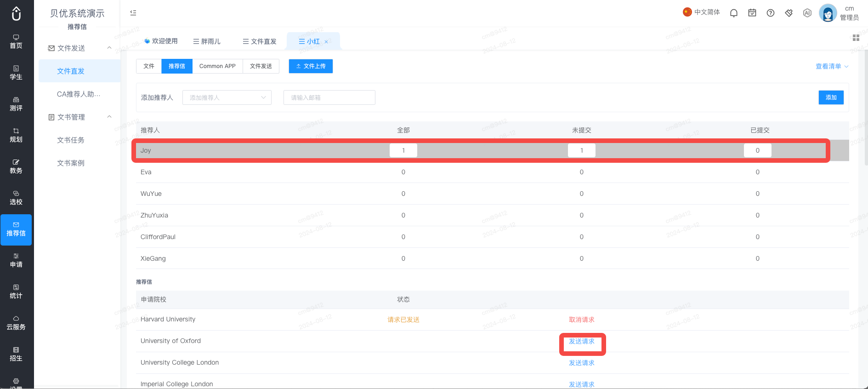Focus the 请输入邮箱 email field
Image resolution: width=868 pixels, height=389 pixels.
click(329, 97)
